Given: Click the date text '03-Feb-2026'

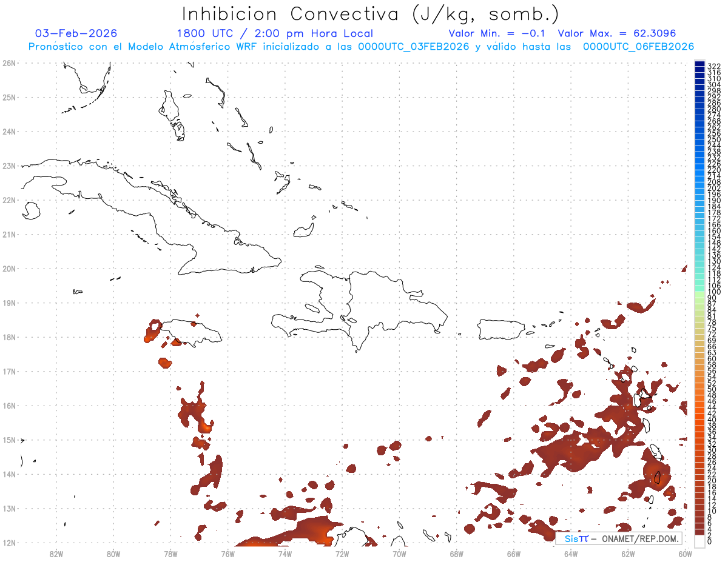Looking at the screenshot, I should (x=76, y=33).
